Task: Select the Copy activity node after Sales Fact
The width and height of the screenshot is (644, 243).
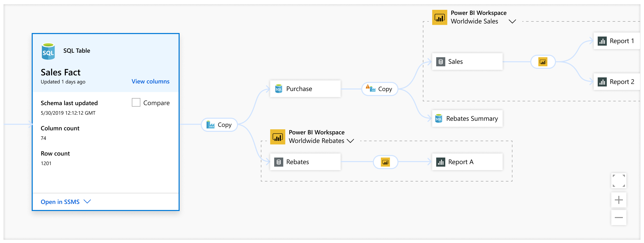Action: 219,125
